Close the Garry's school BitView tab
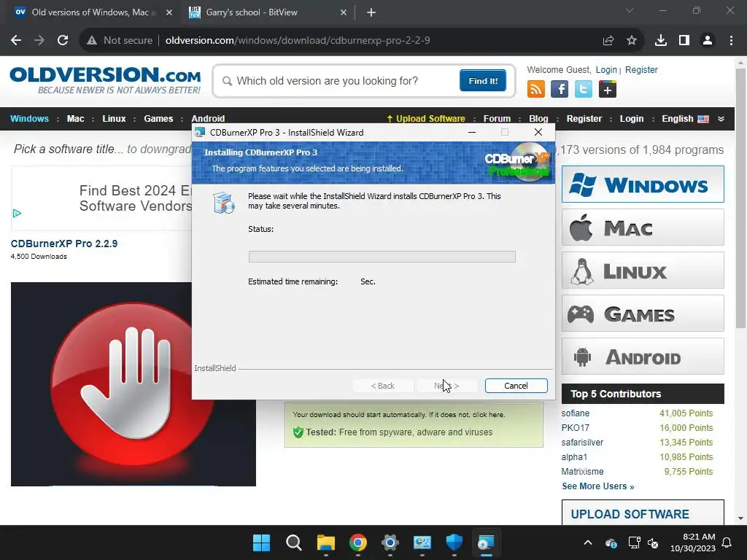 point(344,12)
